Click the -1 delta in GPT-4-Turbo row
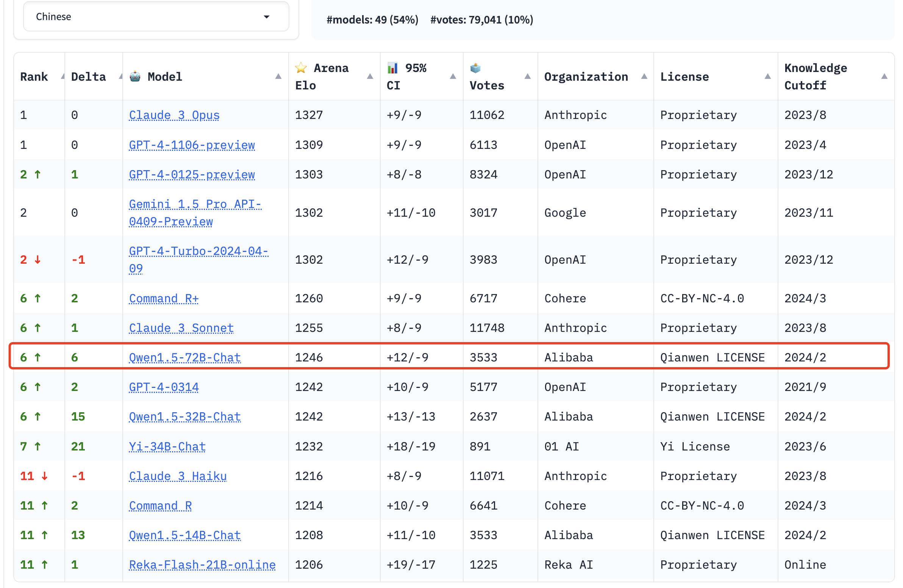This screenshot has width=903, height=588. (78, 260)
